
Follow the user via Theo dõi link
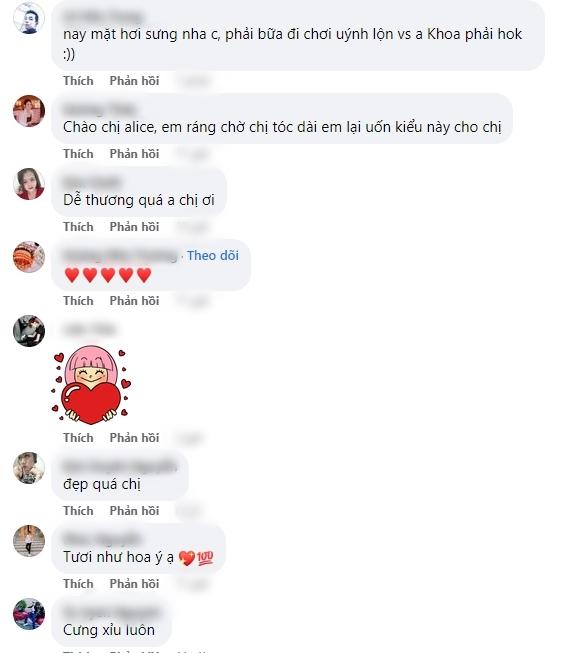point(213,255)
